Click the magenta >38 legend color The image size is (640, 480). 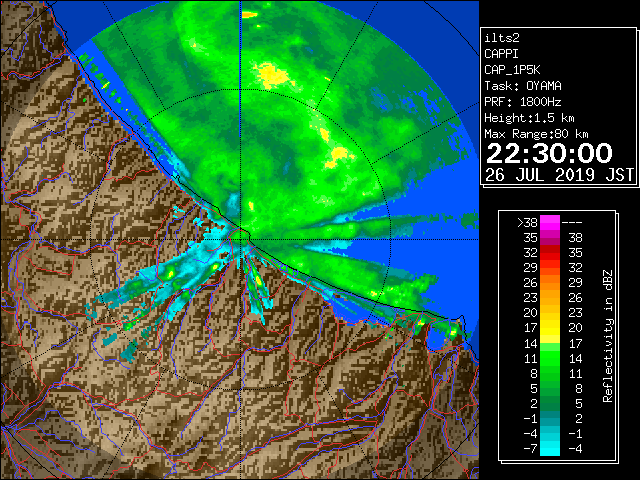click(550, 222)
